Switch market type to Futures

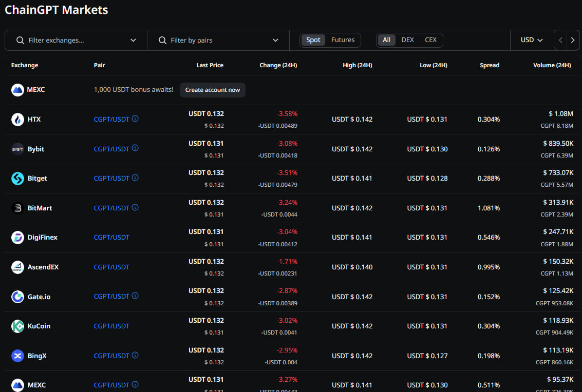pyautogui.click(x=343, y=40)
